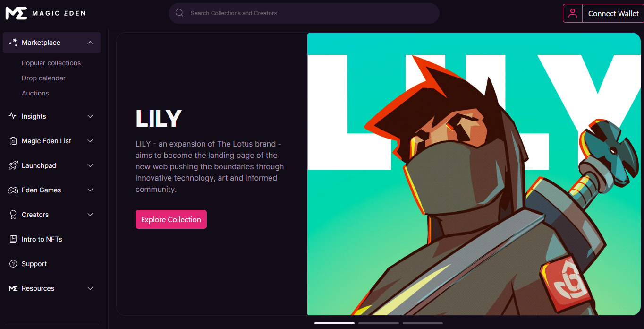This screenshot has height=329, width=644.
Task: Click the Magic Eden logo
Action: coord(45,13)
